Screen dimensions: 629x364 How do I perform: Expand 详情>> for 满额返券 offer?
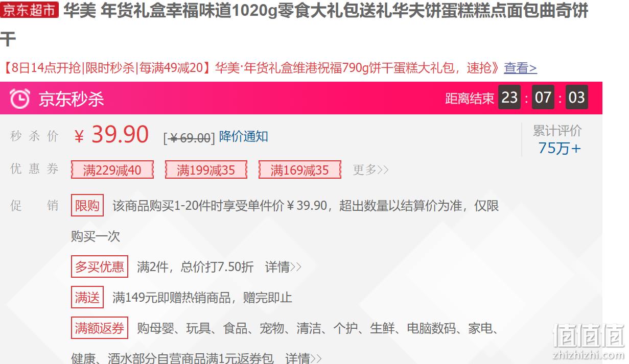pyautogui.click(x=304, y=358)
